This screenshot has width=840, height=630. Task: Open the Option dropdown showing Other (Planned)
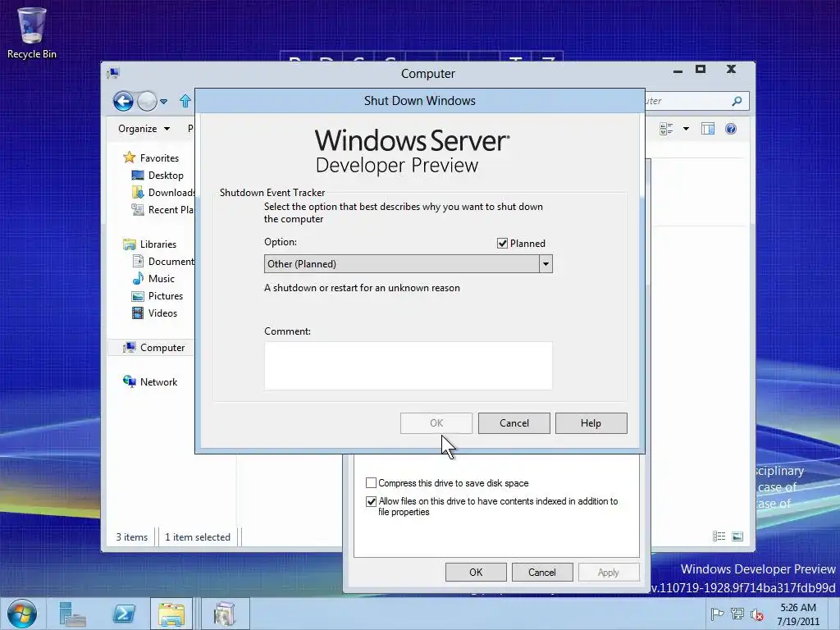click(x=409, y=263)
